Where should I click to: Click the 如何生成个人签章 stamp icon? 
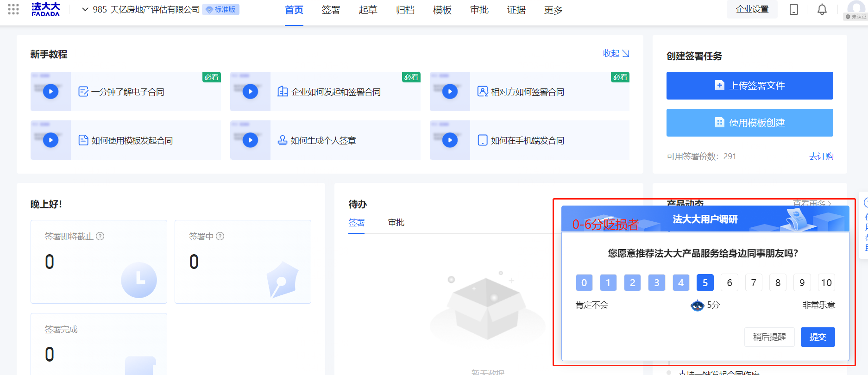click(283, 140)
